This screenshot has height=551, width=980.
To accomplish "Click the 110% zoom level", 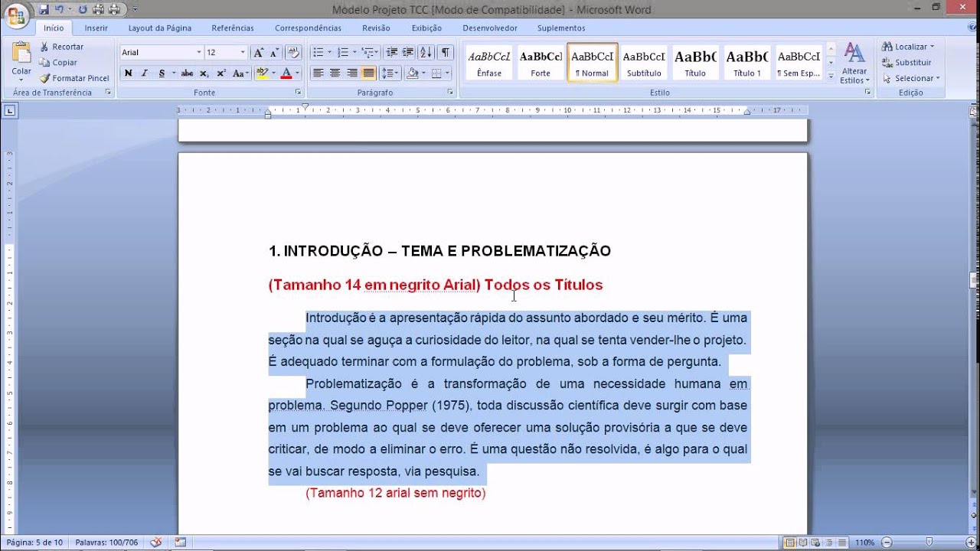I will 864,543.
